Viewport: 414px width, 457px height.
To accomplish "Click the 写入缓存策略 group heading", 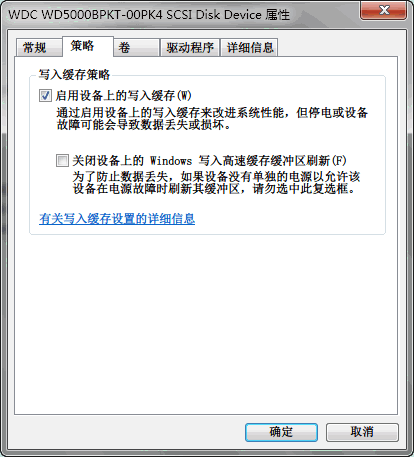I will click(x=74, y=74).
